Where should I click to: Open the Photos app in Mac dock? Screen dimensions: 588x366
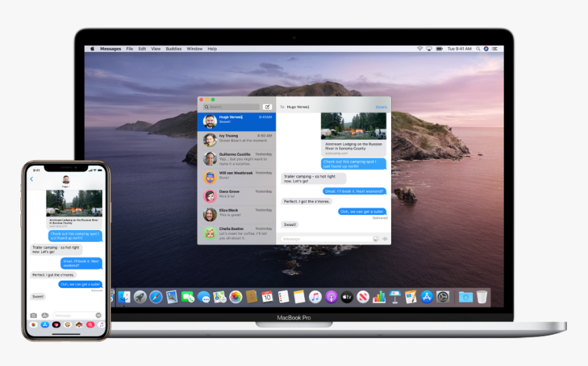(x=235, y=297)
